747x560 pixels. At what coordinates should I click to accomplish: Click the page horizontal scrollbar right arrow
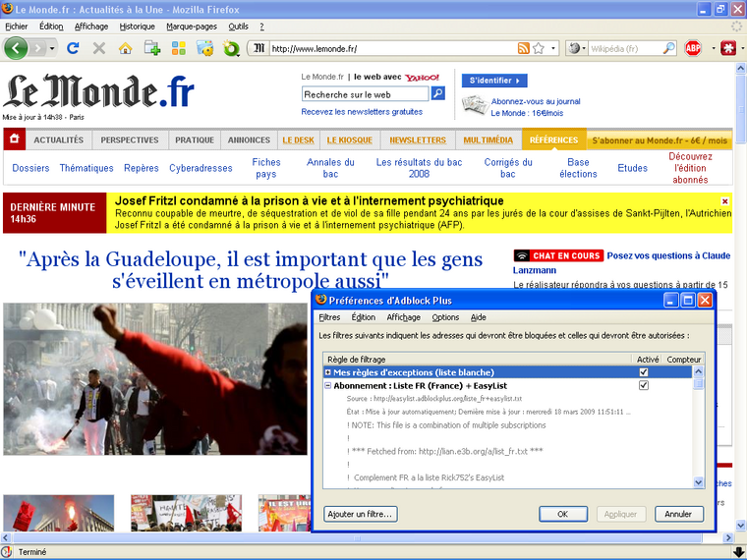[x=727, y=538]
